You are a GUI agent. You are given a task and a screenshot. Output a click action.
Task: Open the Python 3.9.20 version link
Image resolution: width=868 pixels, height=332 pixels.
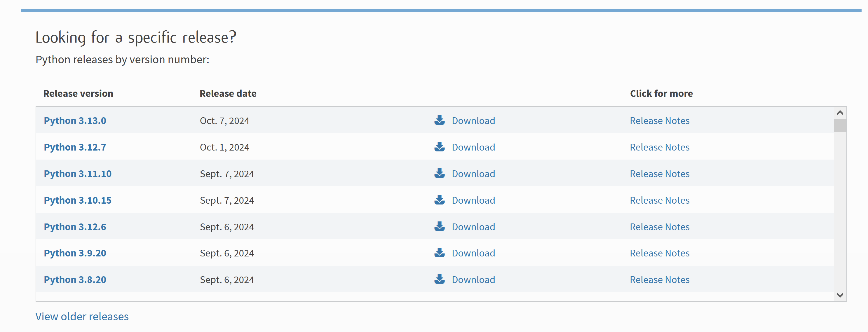[x=75, y=253]
